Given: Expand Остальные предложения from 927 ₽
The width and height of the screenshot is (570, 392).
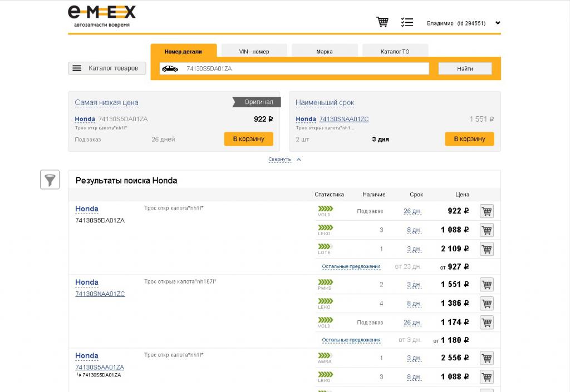Looking at the screenshot, I should (351, 267).
